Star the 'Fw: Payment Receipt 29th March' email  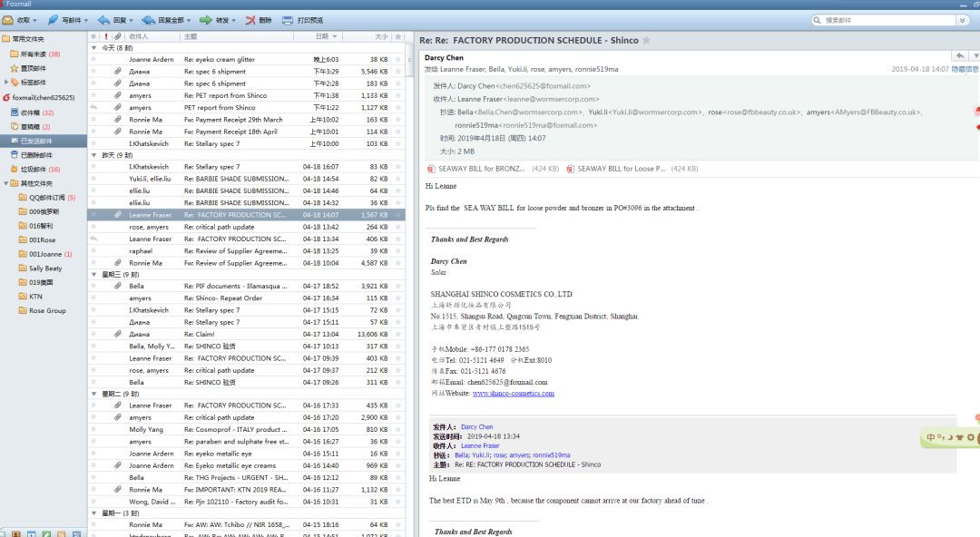[398, 120]
